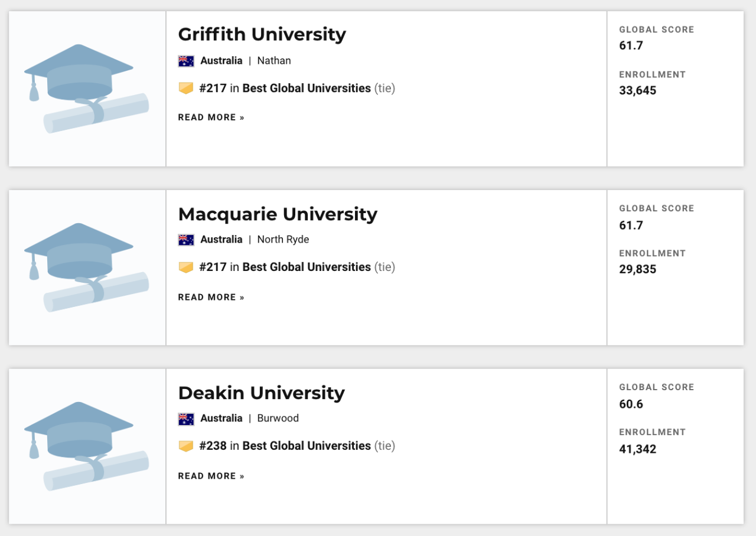Open the Griffith University title link

tap(262, 34)
